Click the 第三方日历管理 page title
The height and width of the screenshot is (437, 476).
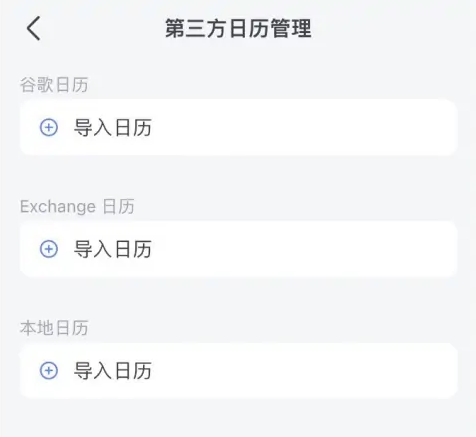pos(238,28)
